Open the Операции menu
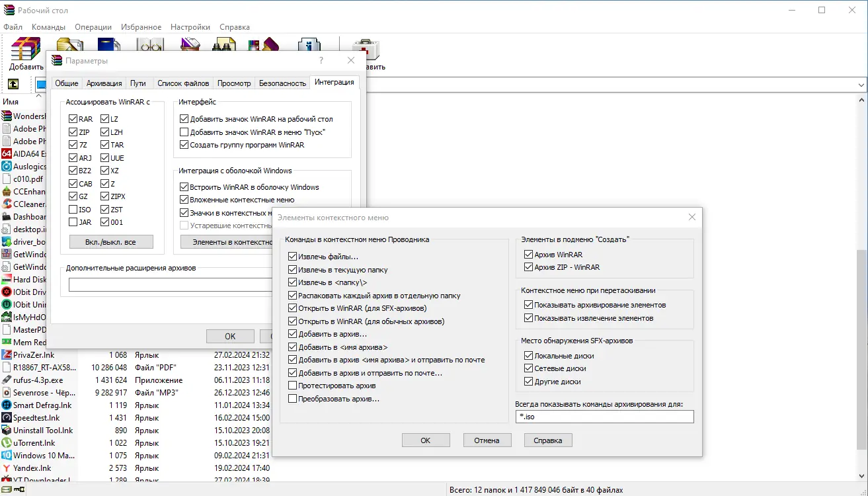Screen dimensions: 868x496 point(93,27)
